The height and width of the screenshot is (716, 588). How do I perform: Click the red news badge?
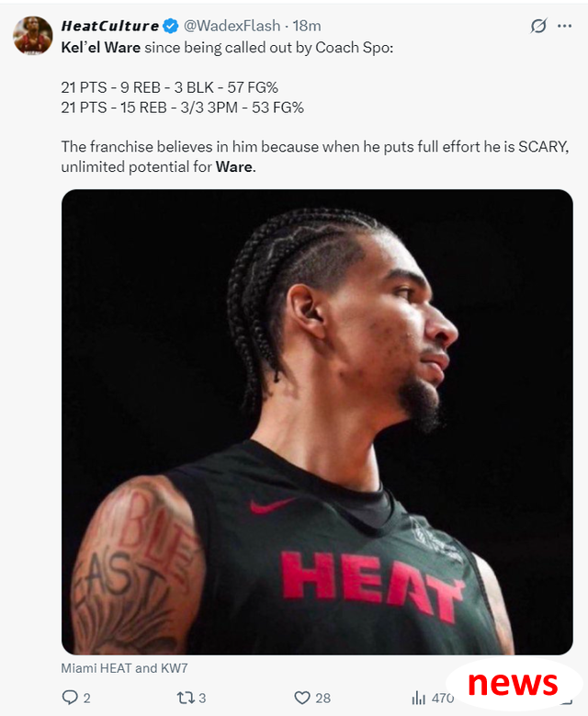[514, 684]
